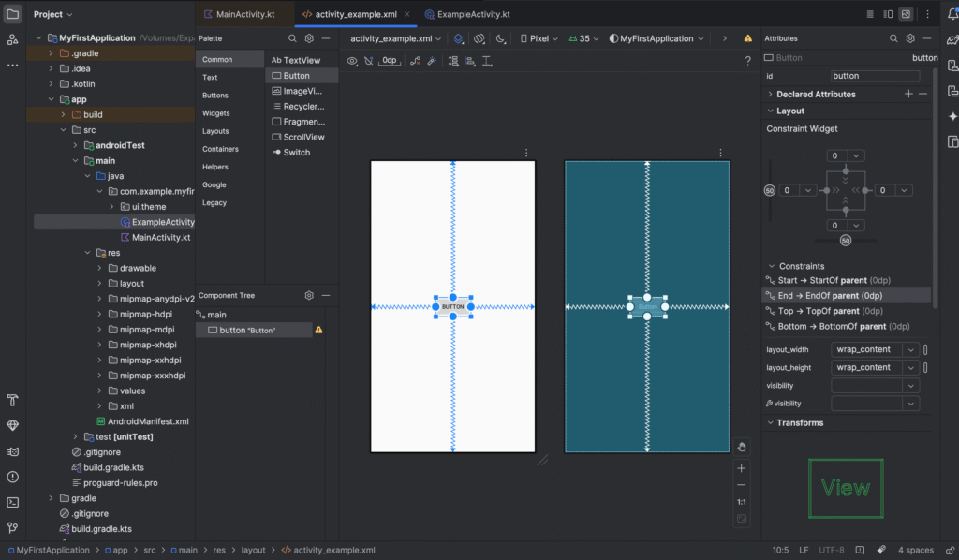Remove declared attribute with minus icon

pos(922,94)
